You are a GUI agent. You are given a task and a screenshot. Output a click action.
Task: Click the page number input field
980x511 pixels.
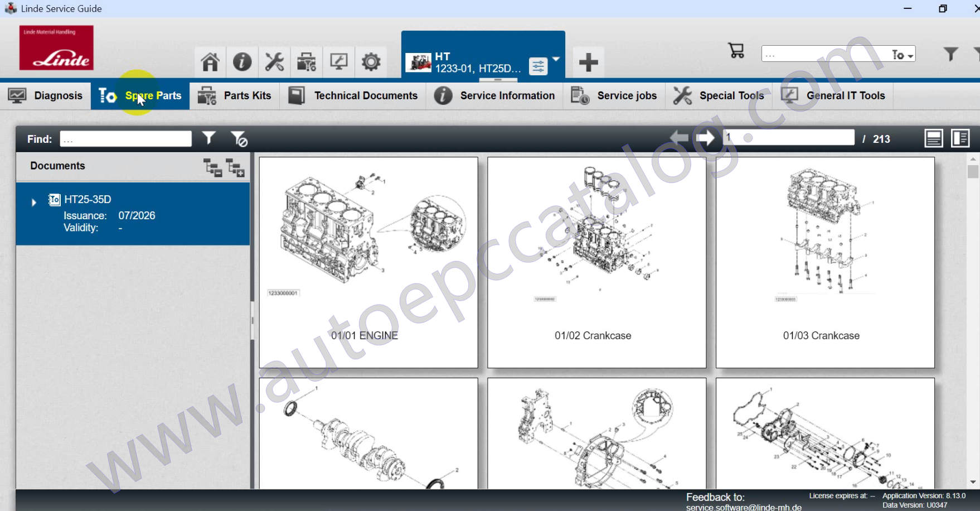click(x=789, y=137)
